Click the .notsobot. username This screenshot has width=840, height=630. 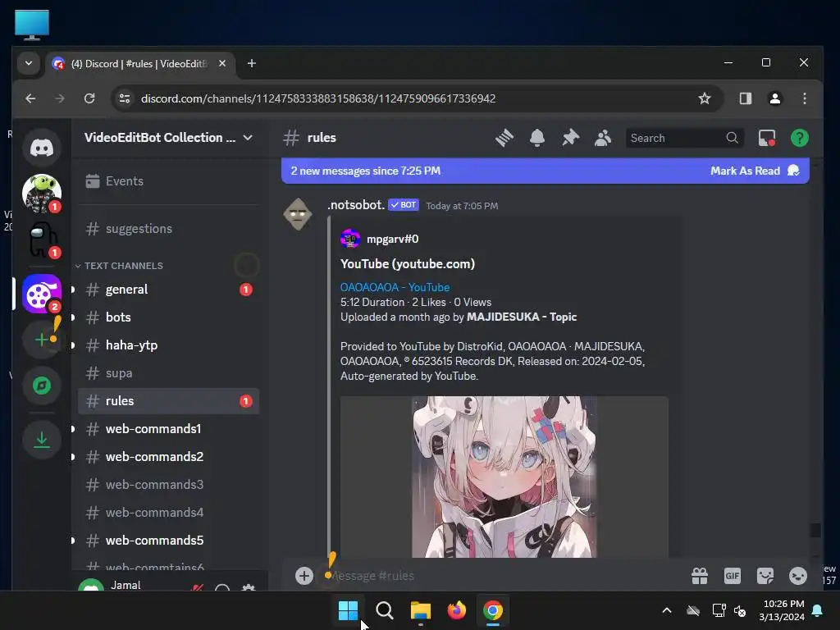coord(356,205)
